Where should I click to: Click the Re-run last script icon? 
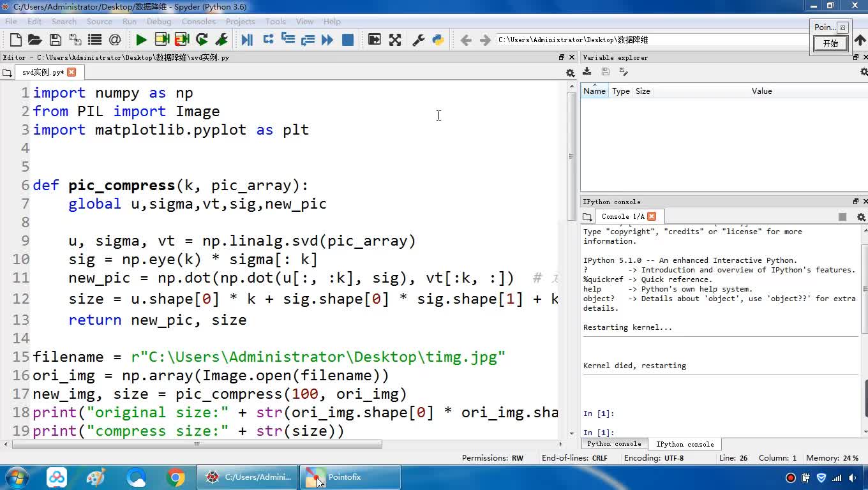pos(202,40)
